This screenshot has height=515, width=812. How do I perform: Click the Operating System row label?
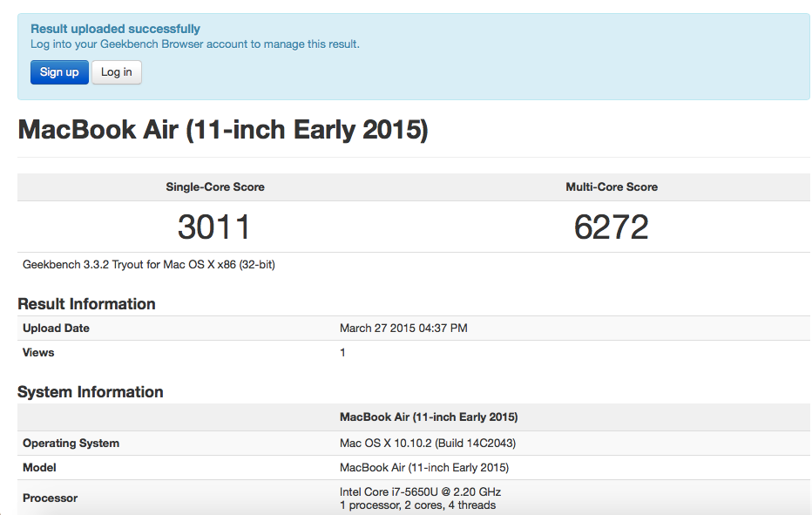71,443
